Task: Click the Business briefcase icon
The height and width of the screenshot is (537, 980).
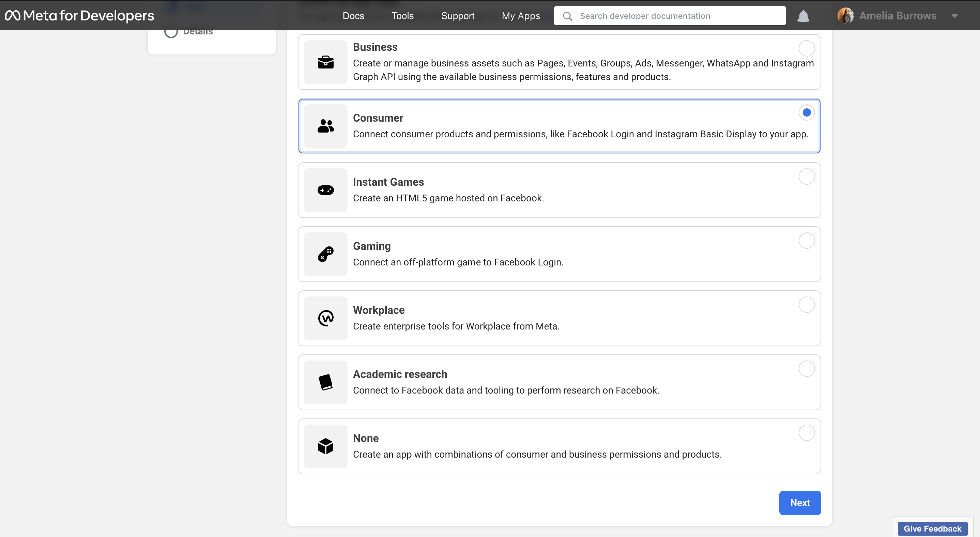Action: tap(325, 62)
